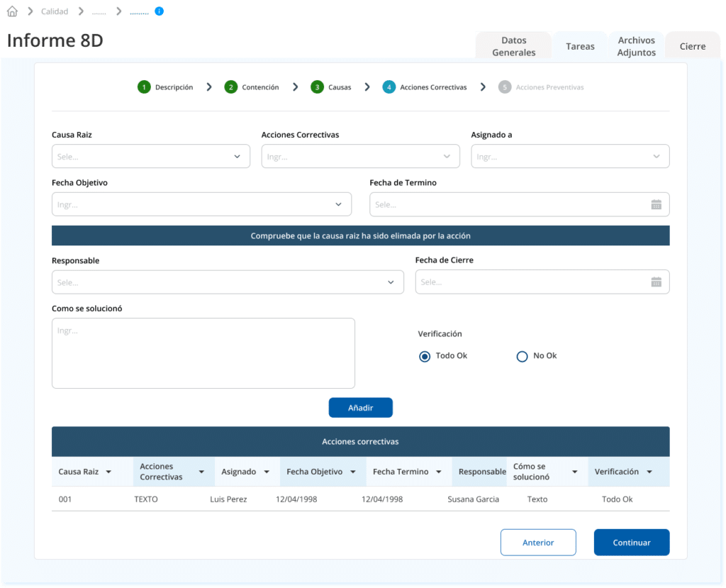This screenshot has width=726, height=588.
Task: Sort by Causa Raiz column arrow
Action: tap(108, 472)
